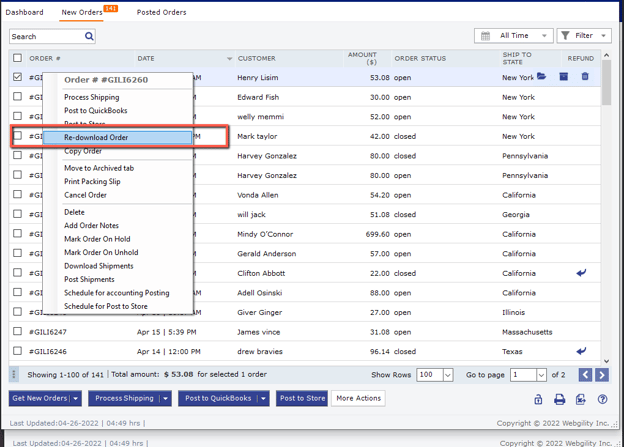The width and height of the screenshot is (624, 447).
Task: Click the Post to Store button
Action: 302,398
